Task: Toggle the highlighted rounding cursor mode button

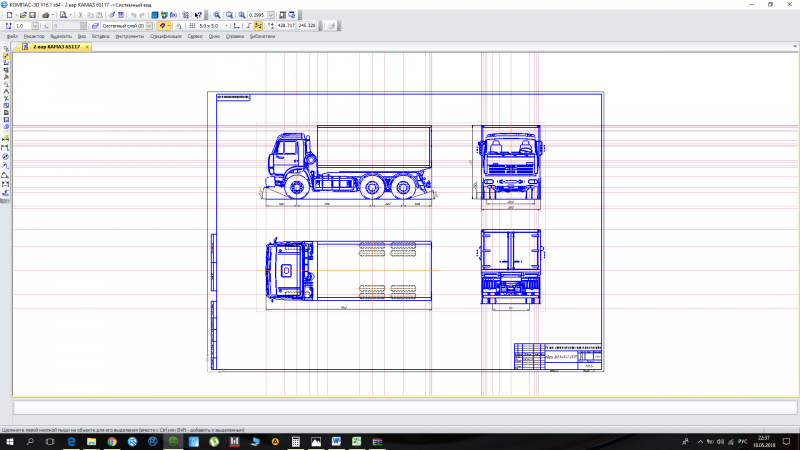Action: click(x=258, y=26)
